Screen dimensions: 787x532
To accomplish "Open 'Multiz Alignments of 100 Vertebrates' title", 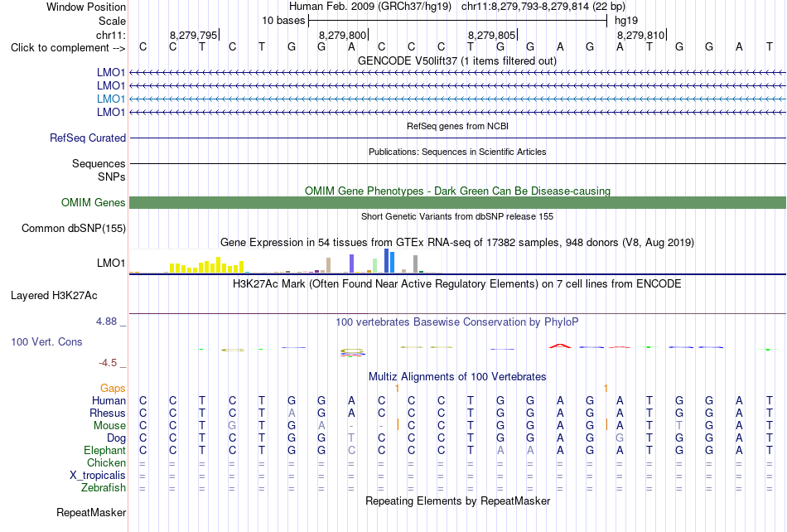I will (x=457, y=376).
